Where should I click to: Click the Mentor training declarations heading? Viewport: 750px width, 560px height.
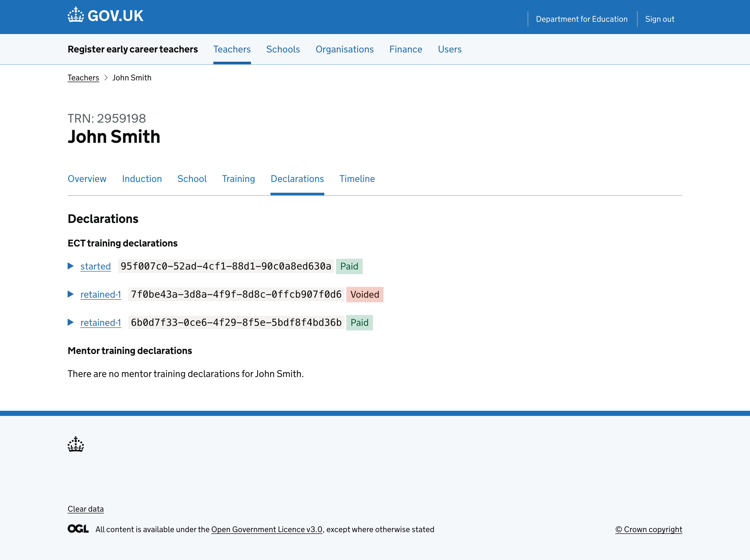tap(130, 351)
